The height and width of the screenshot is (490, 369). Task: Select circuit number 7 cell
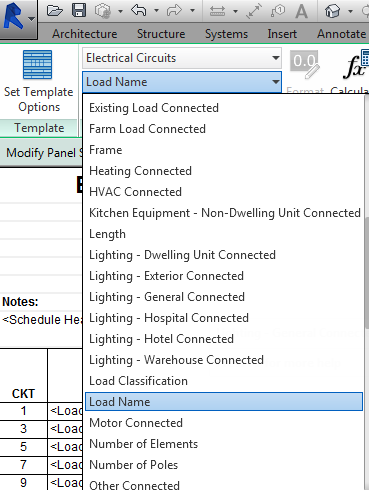(23, 465)
